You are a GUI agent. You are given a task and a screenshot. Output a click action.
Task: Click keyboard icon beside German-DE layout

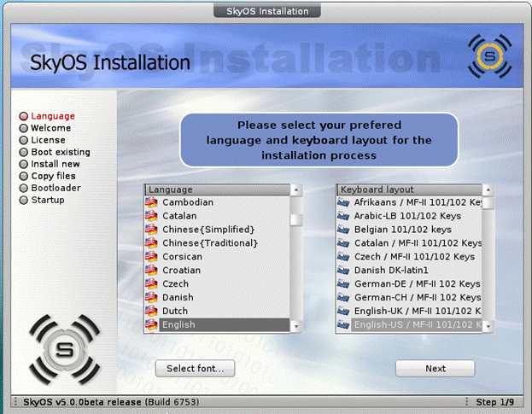pos(343,283)
